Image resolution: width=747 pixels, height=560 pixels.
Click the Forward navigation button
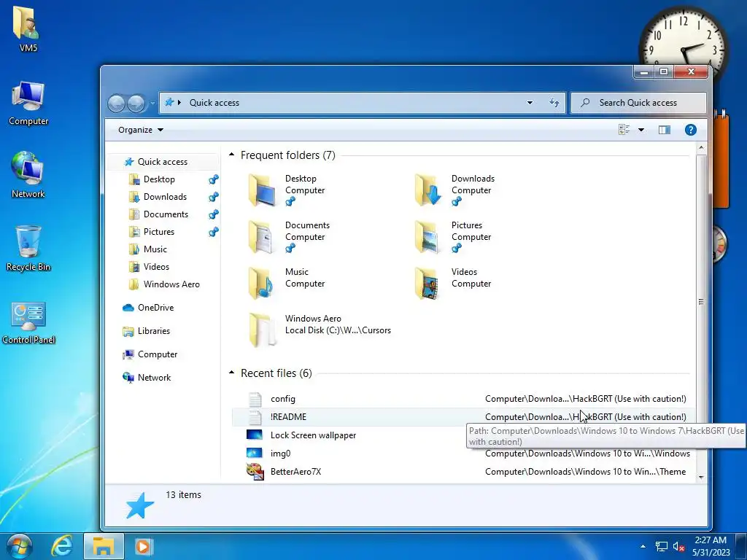tap(136, 103)
